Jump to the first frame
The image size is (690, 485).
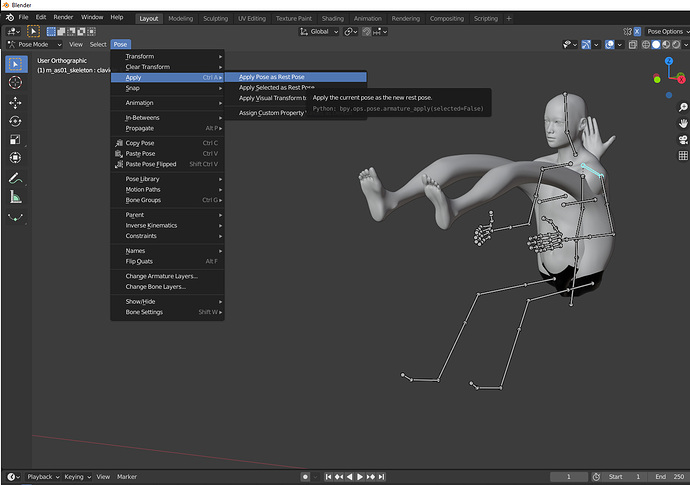[328, 477]
